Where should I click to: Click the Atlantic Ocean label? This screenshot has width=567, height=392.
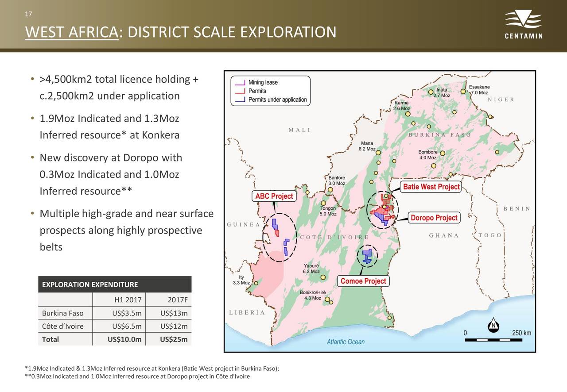pyautogui.click(x=346, y=342)
